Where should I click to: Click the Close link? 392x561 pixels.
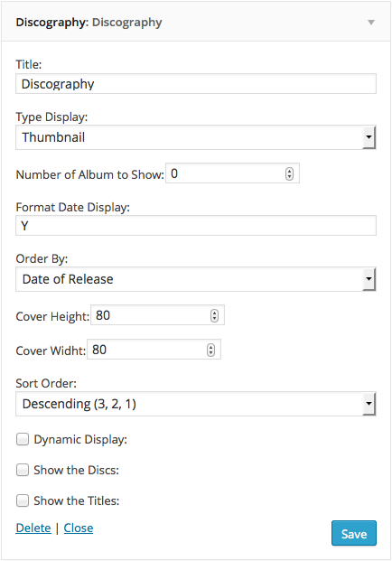[x=79, y=528]
